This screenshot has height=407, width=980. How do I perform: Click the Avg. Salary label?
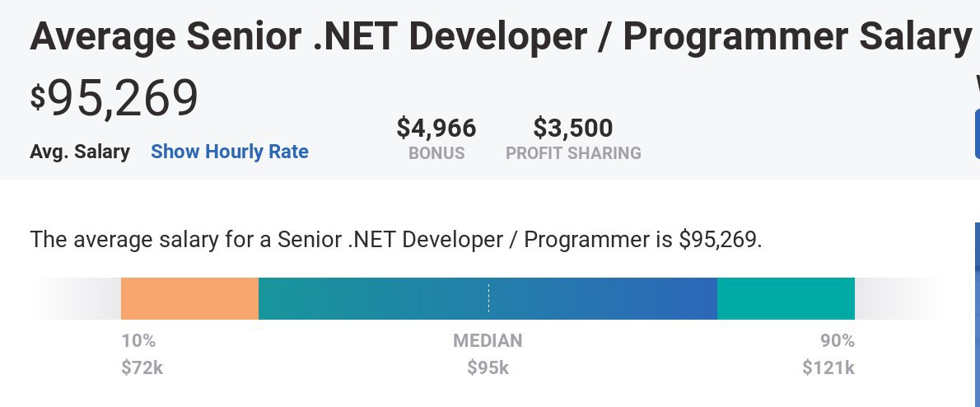point(80,152)
